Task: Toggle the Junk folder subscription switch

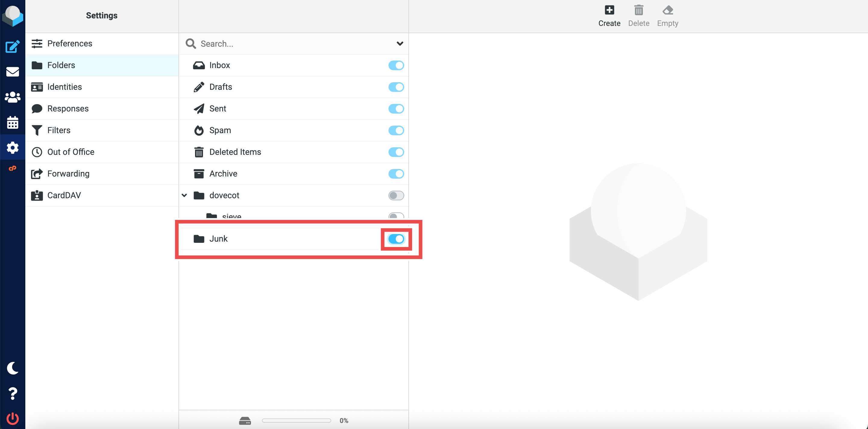Action: (x=396, y=239)
